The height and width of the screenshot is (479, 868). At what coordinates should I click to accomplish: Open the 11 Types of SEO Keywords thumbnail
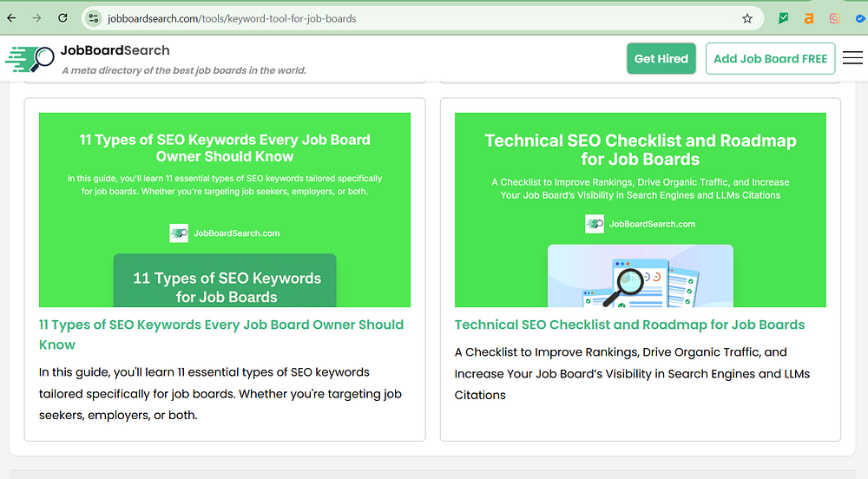(225, 210)
